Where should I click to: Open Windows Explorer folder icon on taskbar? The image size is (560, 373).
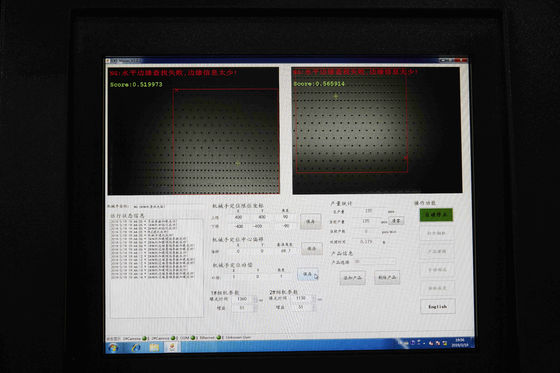coord(154,347)
